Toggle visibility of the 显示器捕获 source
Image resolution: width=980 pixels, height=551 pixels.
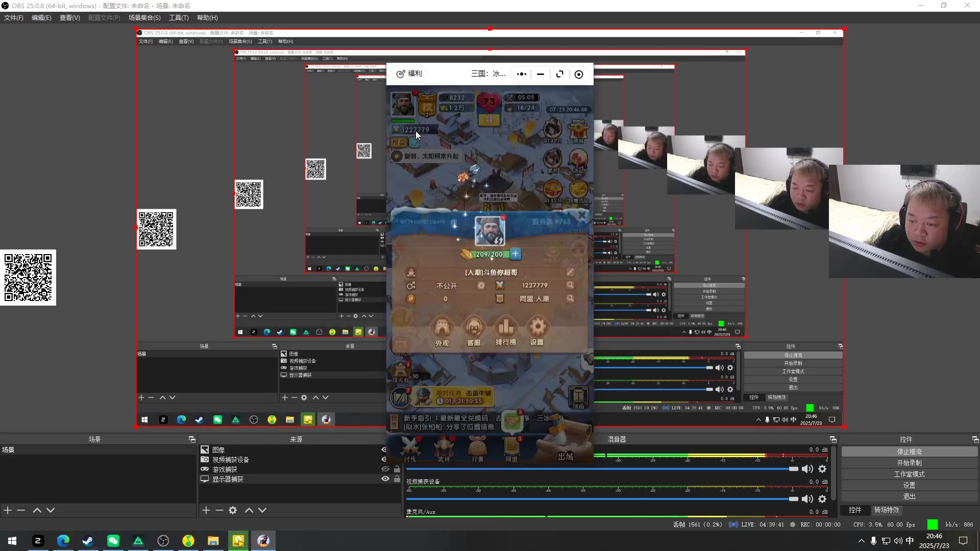coord(385,479)
